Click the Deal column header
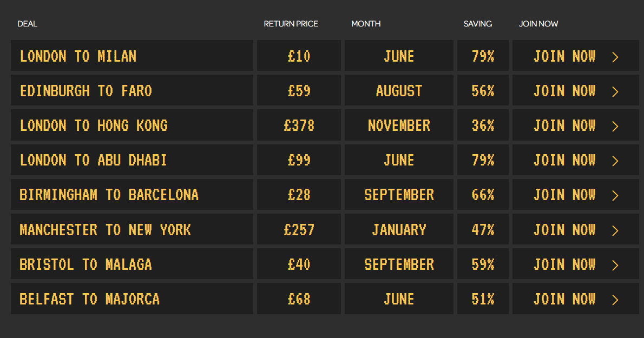Screen dimensions: 644x338 27,24
